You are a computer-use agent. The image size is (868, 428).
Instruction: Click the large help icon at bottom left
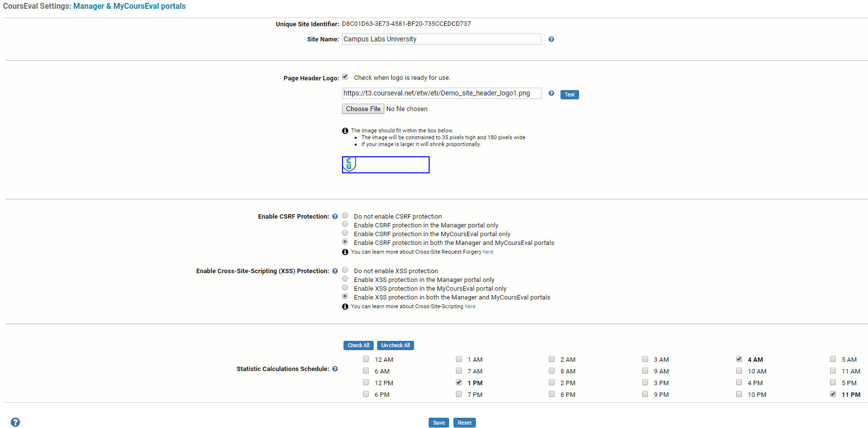[16, 422]
